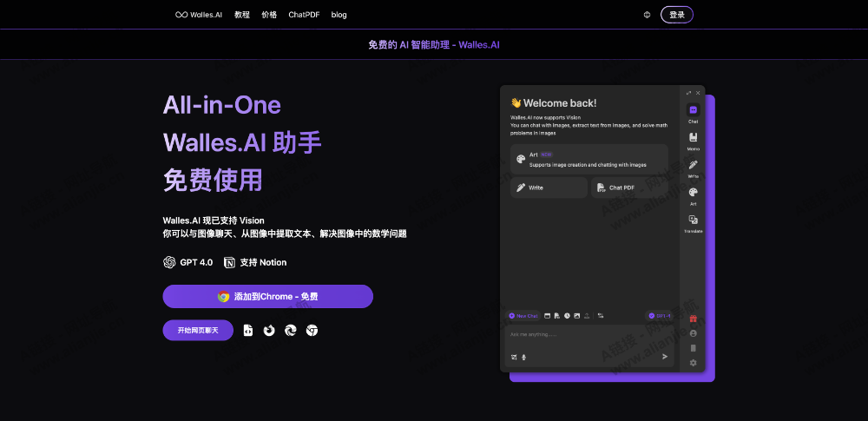Click the image toolbar icon

coord(577,316)
